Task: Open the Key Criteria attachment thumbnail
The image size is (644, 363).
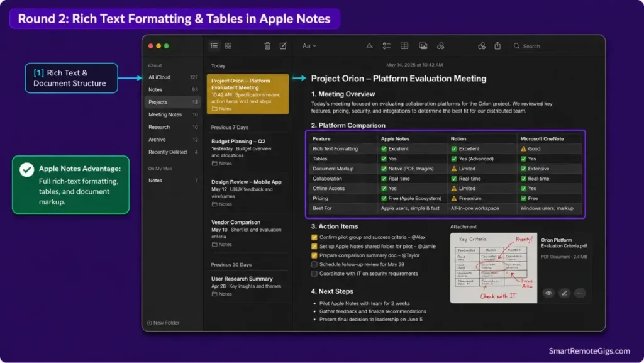Action: click(493, 268)
